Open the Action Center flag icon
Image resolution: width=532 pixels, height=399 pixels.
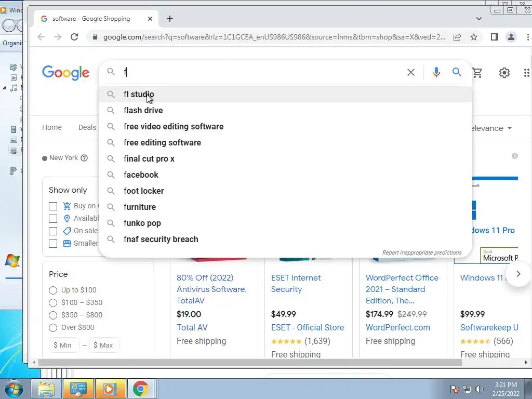[x=454, y=389]
